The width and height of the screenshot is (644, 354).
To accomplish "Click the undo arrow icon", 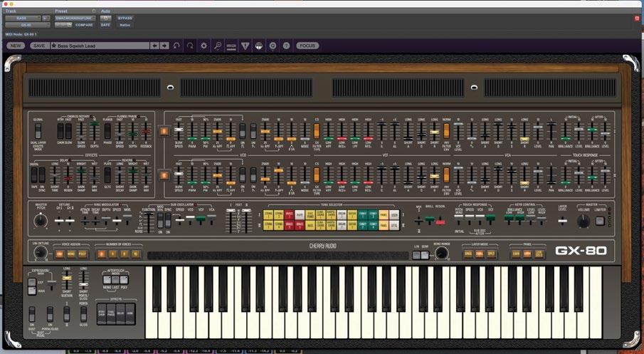I will (x=176, y=46).
